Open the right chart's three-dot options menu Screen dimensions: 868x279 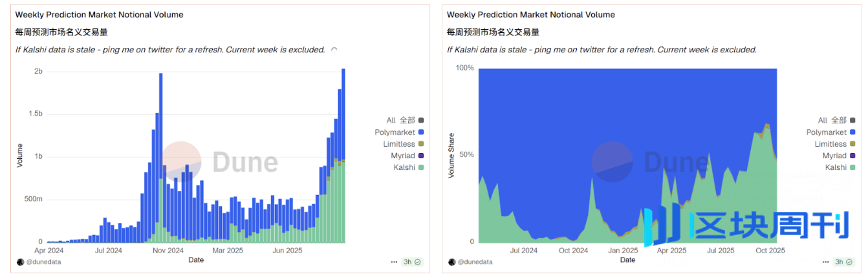pyautogui.click(x=826, y=262)
